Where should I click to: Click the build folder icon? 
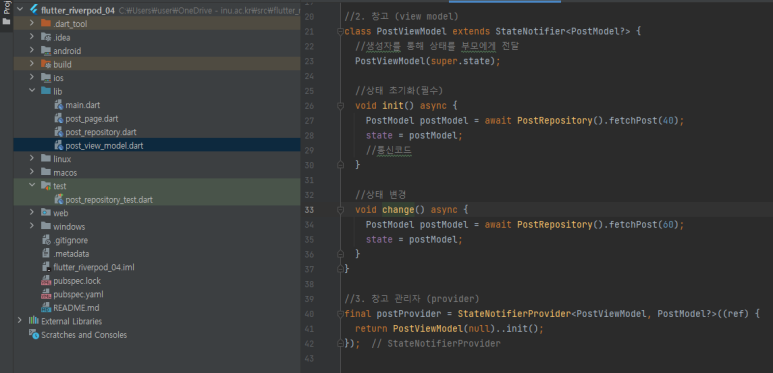click(46, 64)
